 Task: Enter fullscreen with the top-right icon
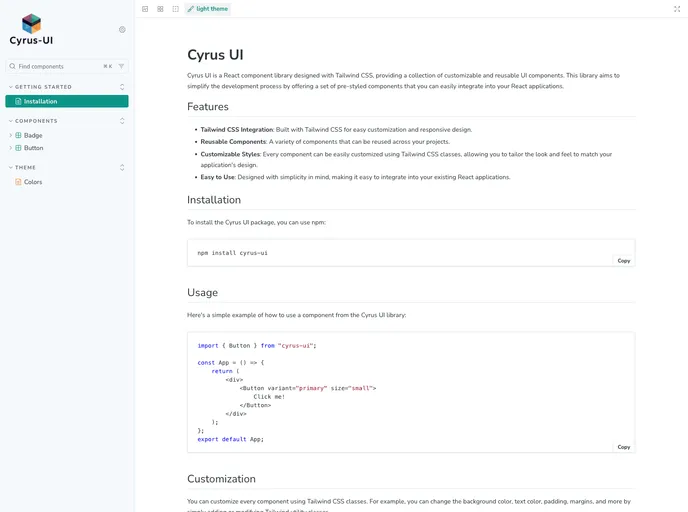tap(677, 9)
